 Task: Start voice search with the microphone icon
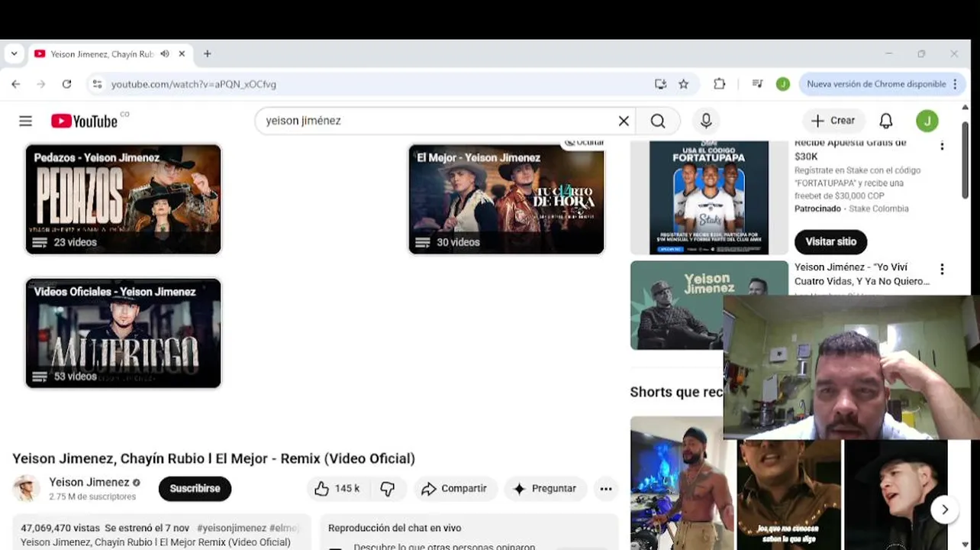pos(706,121)
